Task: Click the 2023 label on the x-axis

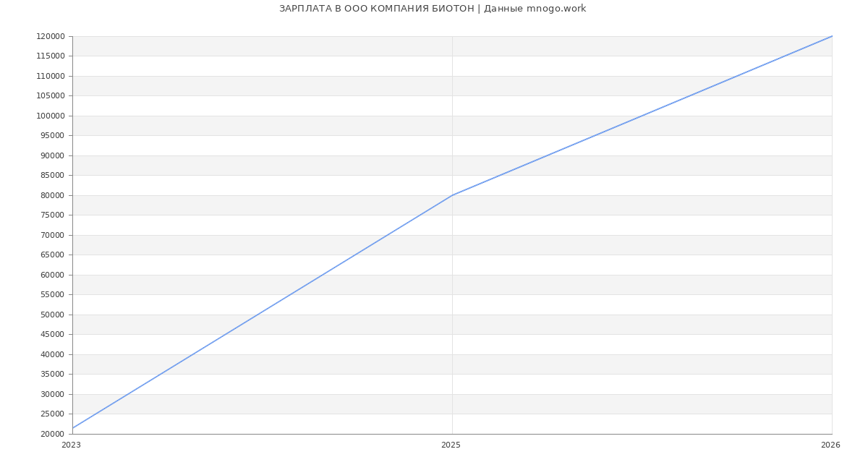Action: [71, 445]
